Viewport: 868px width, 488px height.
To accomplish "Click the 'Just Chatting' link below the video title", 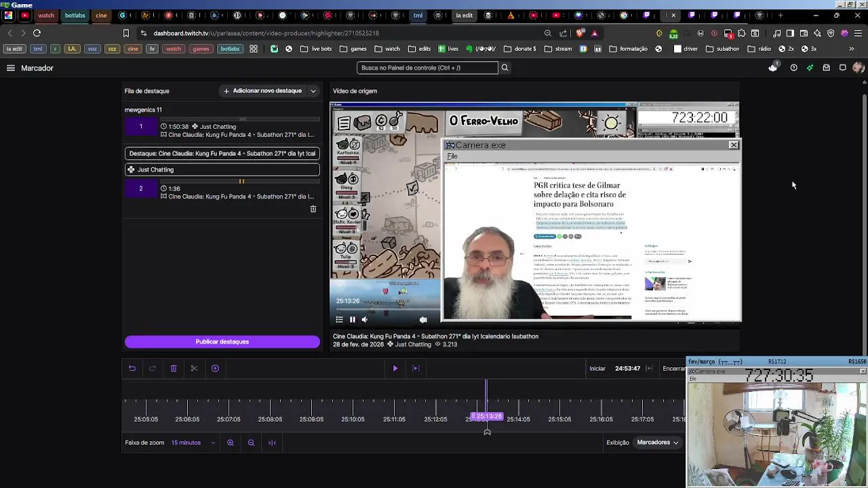I will tap(413, 344).
